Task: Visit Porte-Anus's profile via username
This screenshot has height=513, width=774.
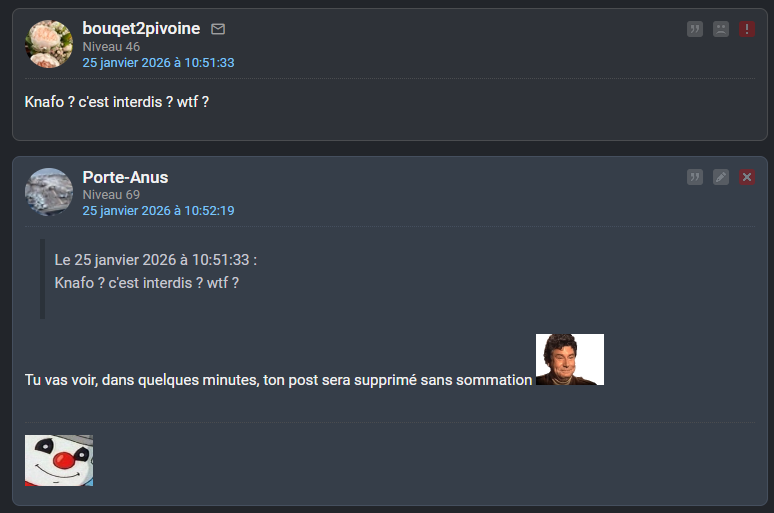Action: click(125, 177)
